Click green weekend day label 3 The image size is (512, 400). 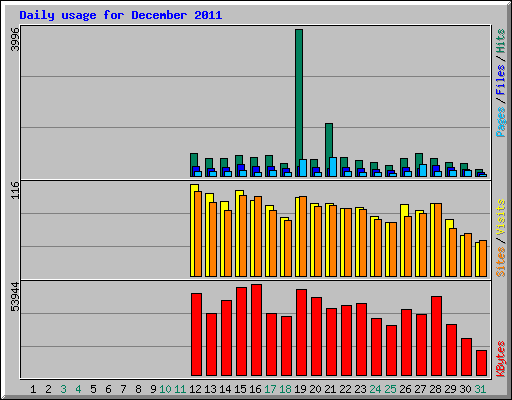pos(63,389)
